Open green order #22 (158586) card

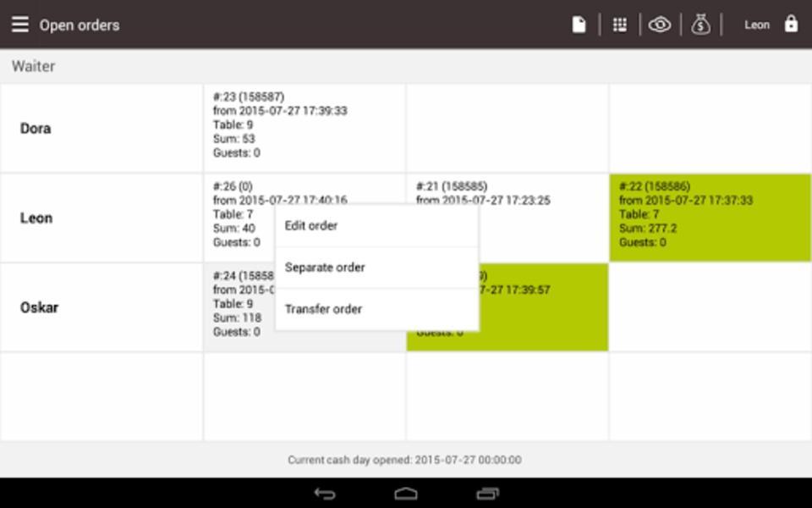(710, 218)
